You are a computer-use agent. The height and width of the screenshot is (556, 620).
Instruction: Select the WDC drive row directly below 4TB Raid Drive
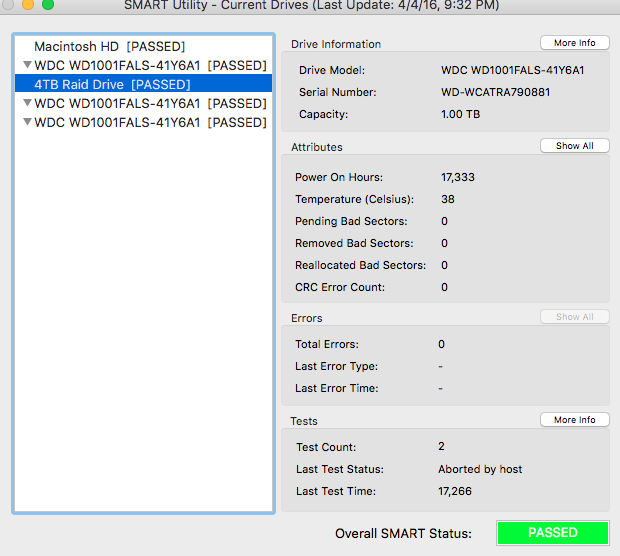click(143, 103)
